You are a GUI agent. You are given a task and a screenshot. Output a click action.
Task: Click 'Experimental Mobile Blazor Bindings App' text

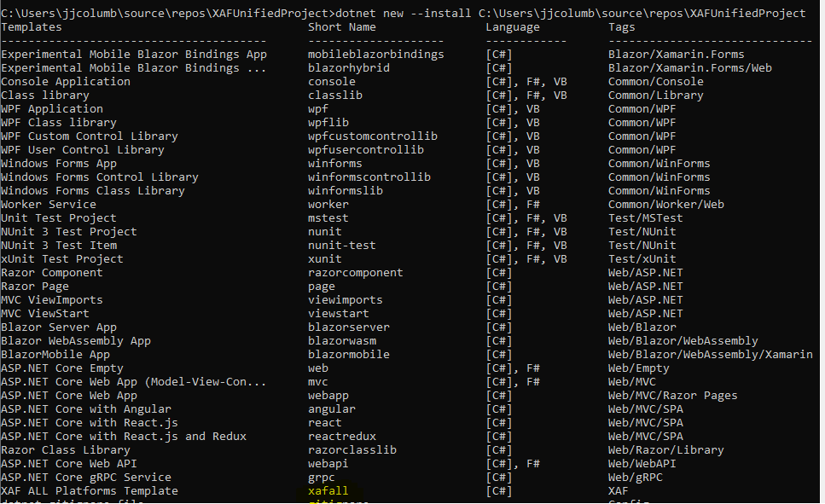pyautogui.click(x=134, y=55)
